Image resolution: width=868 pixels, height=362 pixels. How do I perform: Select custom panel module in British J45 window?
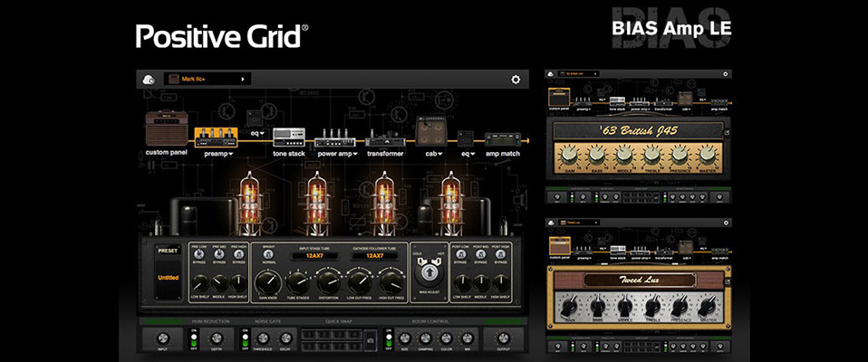[x=559, y=97]
